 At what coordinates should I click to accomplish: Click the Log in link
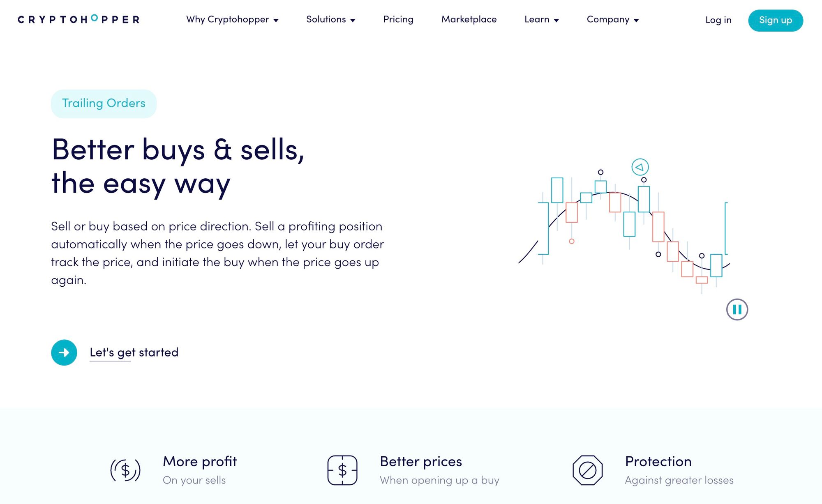pos(718,19)
